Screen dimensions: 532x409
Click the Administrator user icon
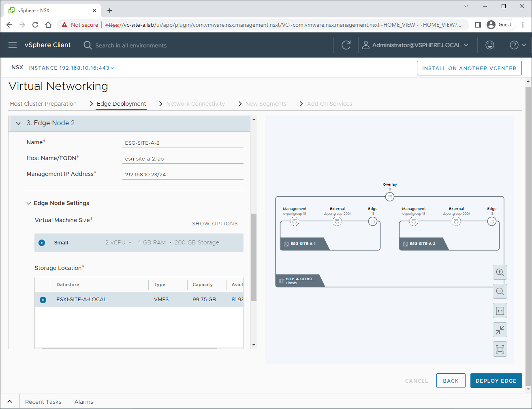(x=365, y=45)
